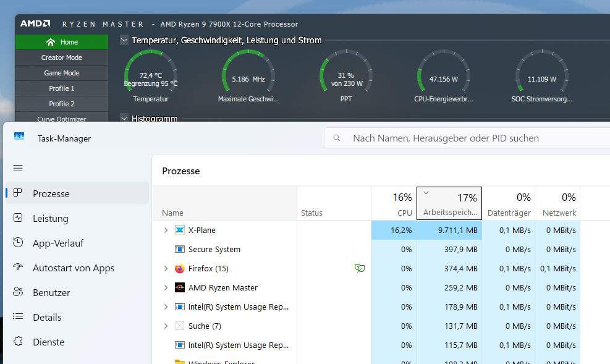Click the Task-Manager hamburger menu icon
610x364 pixels.
(18, 168)
